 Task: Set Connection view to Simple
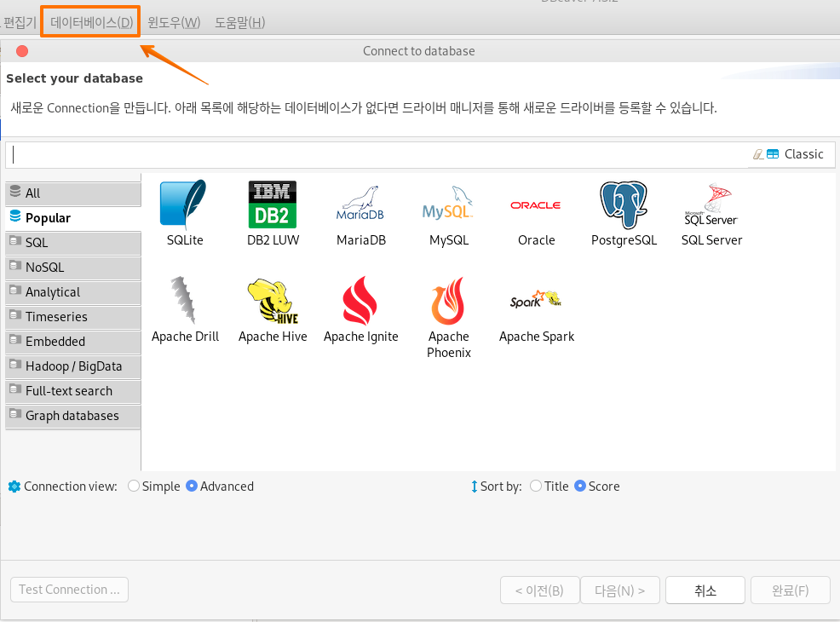(154, 487)
